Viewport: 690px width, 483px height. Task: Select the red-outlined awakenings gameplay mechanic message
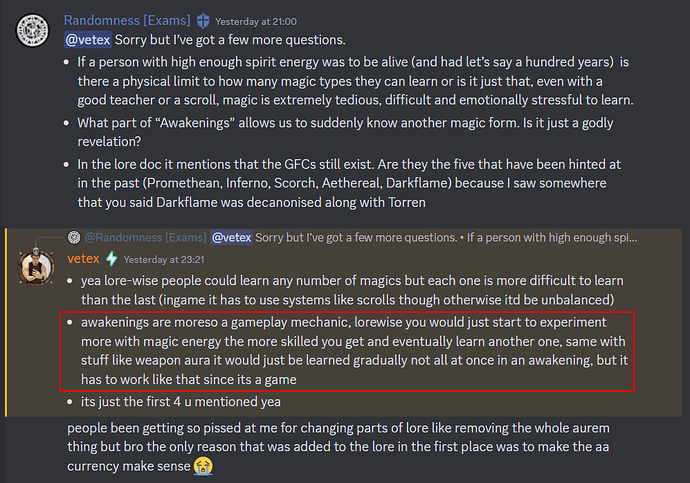click(344, 350)
